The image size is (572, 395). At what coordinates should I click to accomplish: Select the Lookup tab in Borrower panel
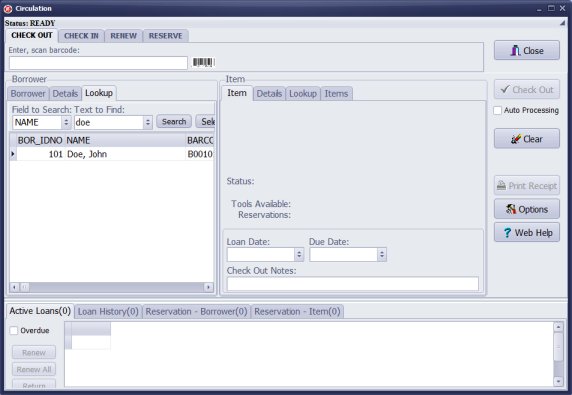point(99,93)
